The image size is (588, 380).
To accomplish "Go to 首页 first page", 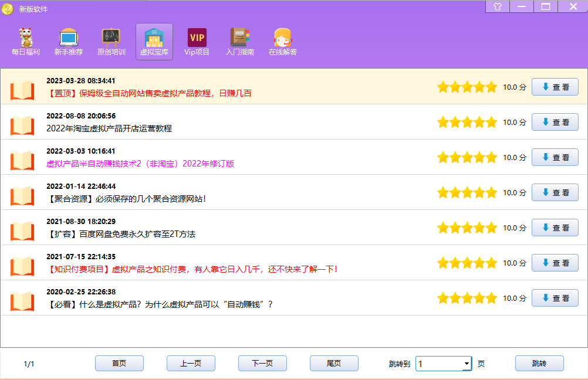I will 119,364.
